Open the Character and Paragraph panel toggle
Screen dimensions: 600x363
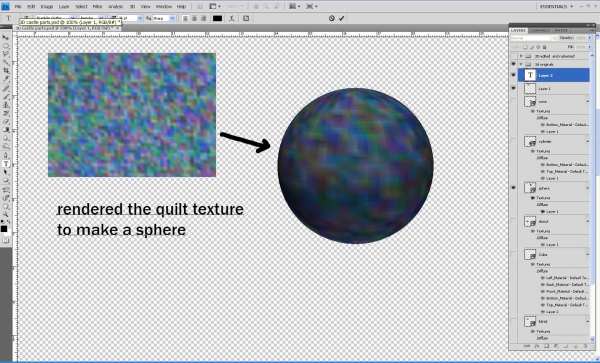[x=246, y=18]
